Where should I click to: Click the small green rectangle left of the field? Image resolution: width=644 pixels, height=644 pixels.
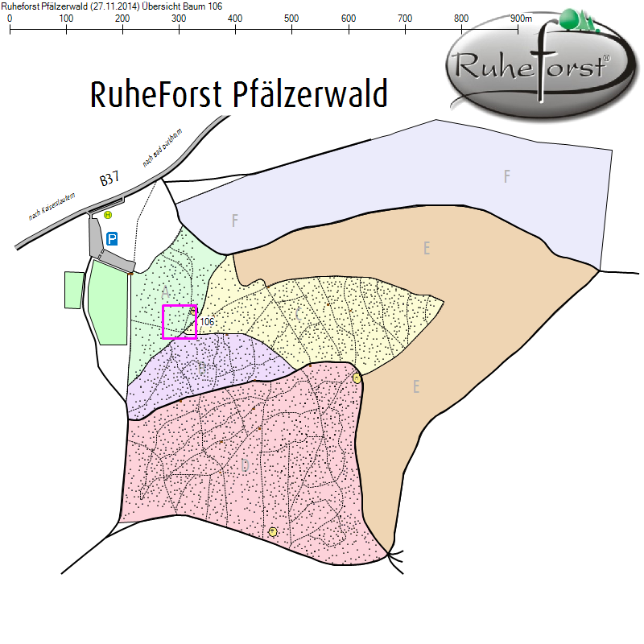pos(74,290)
